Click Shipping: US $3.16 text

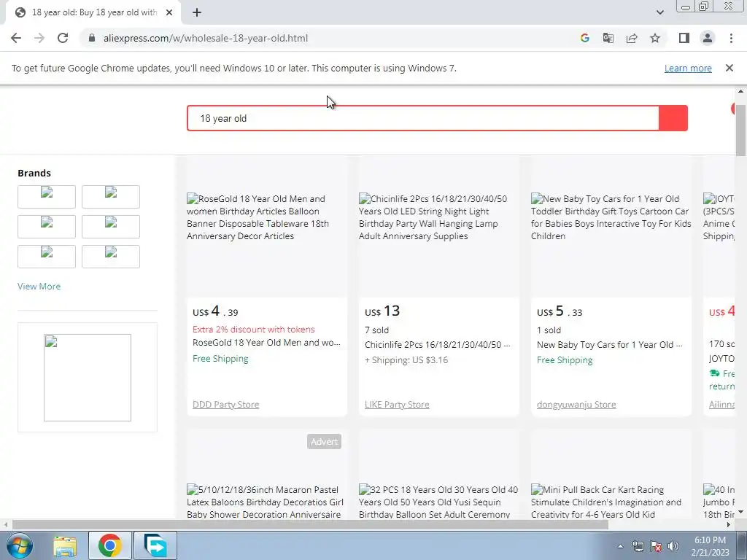406,360
